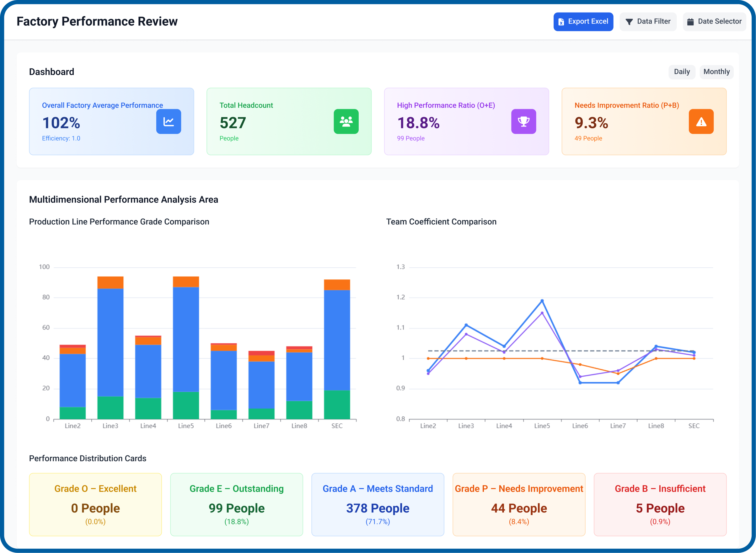The height and width of the screenshot is (553, 756).
Task: Click the calendar icon on Date Selector
Action: tap(690, 21)
